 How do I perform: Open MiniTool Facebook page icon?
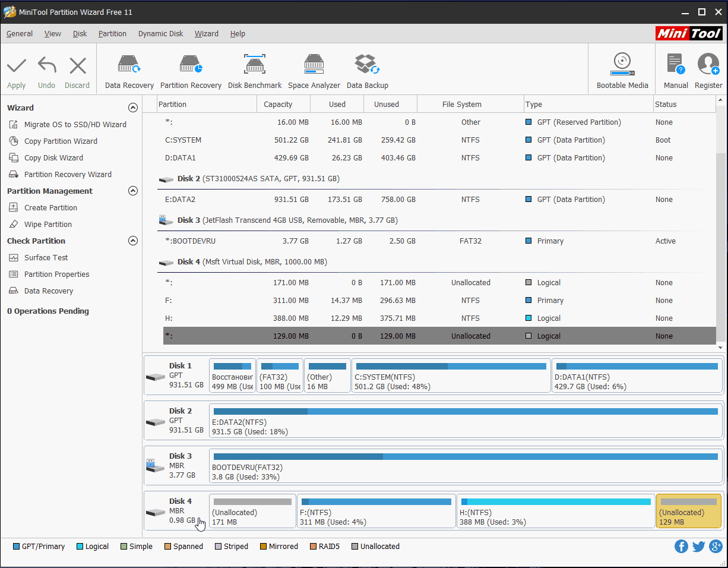pos(681,547)
